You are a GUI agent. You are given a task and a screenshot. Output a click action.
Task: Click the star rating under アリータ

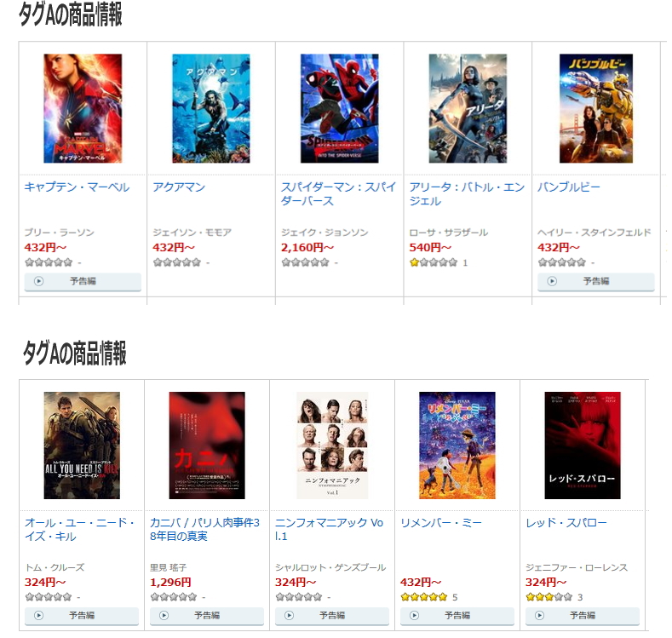[x=434, y=262]
